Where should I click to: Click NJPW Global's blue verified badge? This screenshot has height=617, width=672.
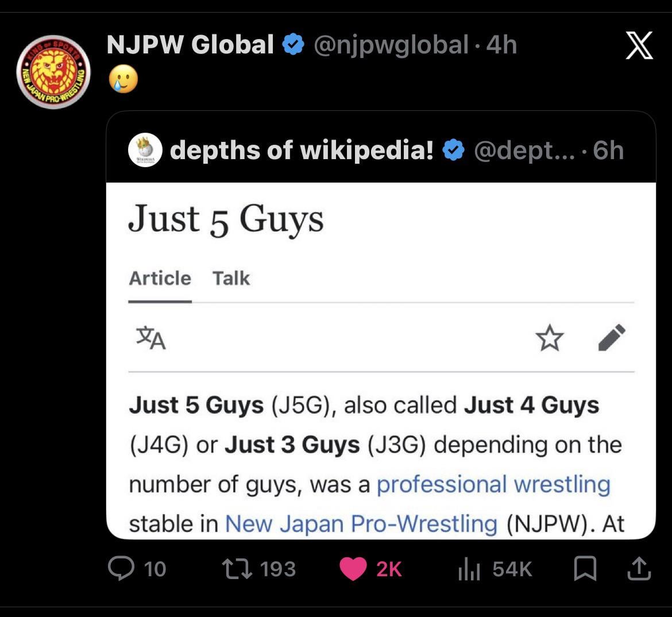tap(293, 45)
